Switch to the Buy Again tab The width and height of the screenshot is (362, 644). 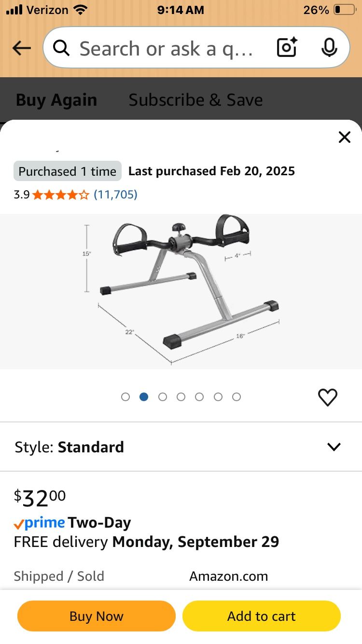coord(56,100)
